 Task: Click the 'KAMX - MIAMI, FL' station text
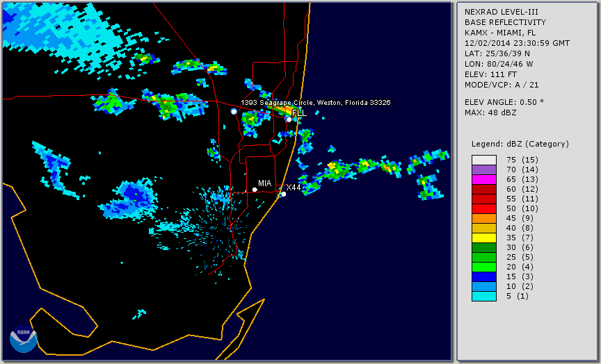[500, 33]
